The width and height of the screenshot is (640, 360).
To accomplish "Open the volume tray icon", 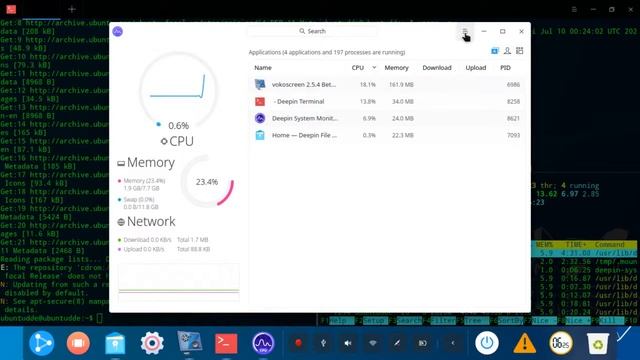I will [x=348, y=343].
